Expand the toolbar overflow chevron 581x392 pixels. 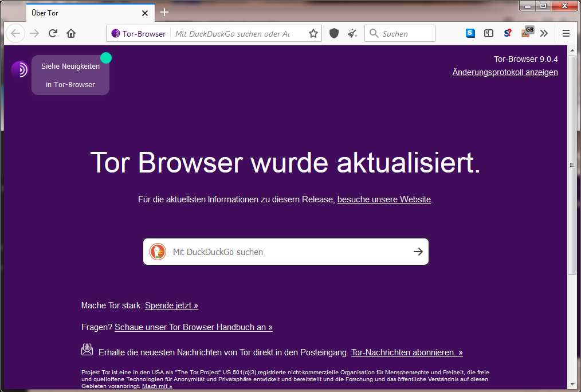tap(544, 33)
